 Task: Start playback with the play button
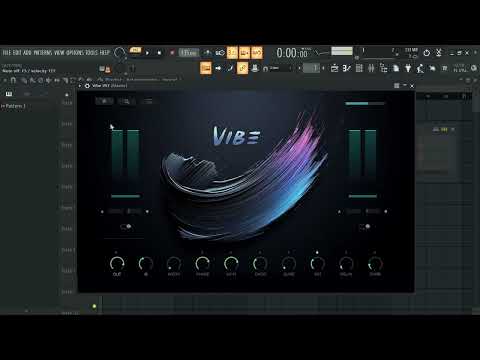pos(147,53)
